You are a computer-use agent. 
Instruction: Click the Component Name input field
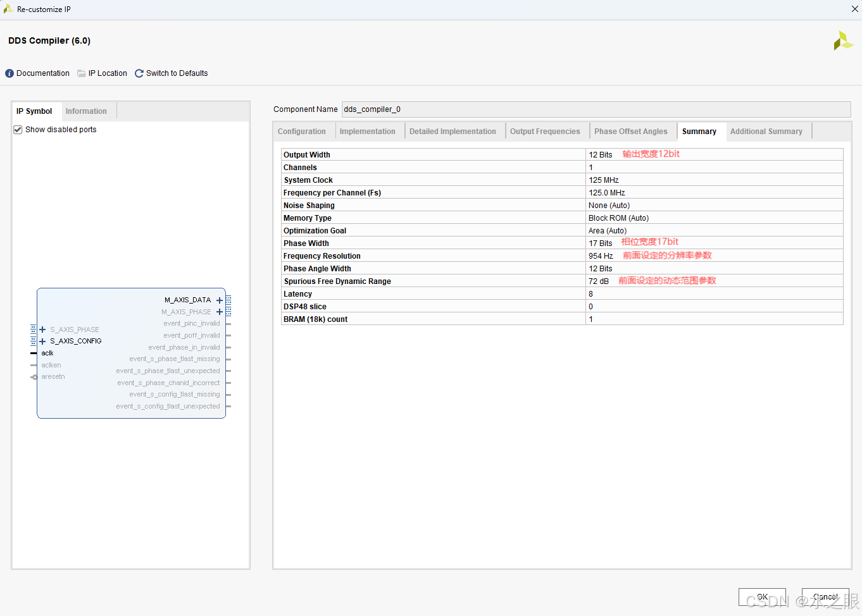tap(596, 109)
